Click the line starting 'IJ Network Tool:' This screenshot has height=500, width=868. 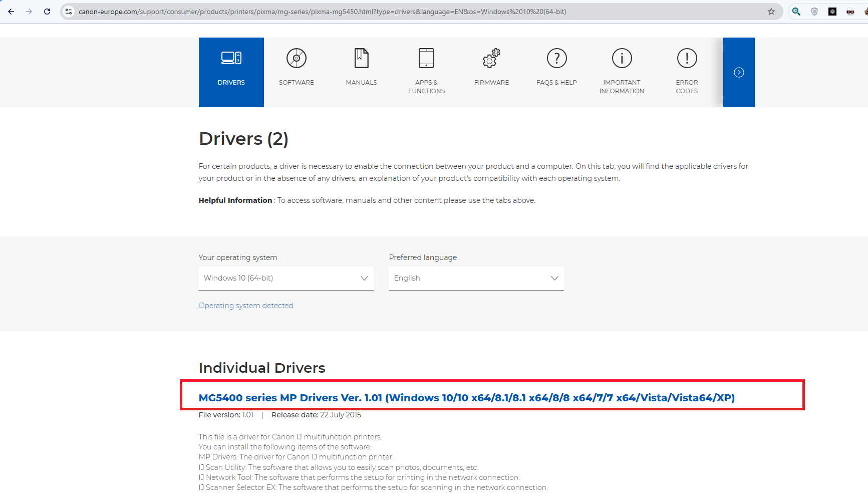(359, 477)
